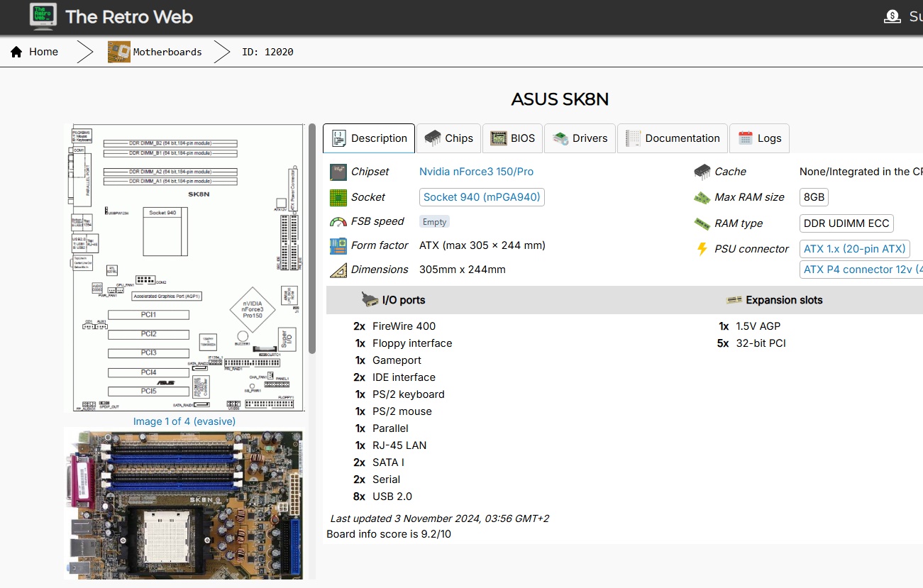Click the ID: 12020 breadcrumb text
This screenshot has width=923, height=588.
pyautogui.click(x=267, y=52)
